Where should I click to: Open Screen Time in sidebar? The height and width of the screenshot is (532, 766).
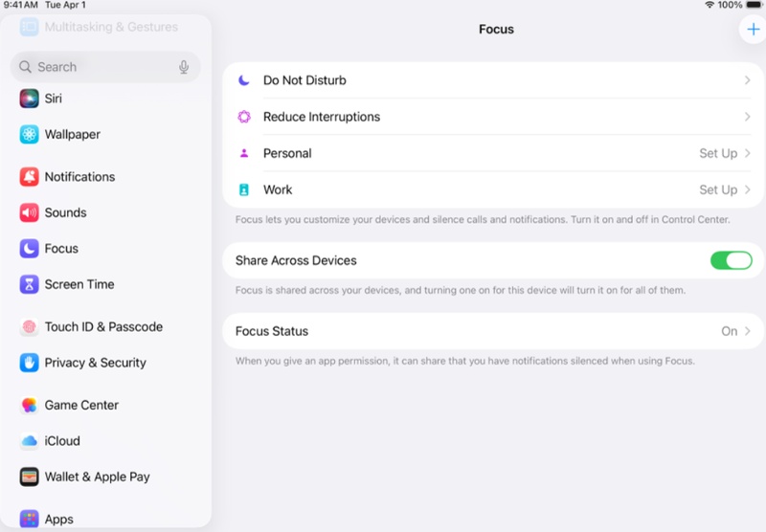[x=79, y=284]
